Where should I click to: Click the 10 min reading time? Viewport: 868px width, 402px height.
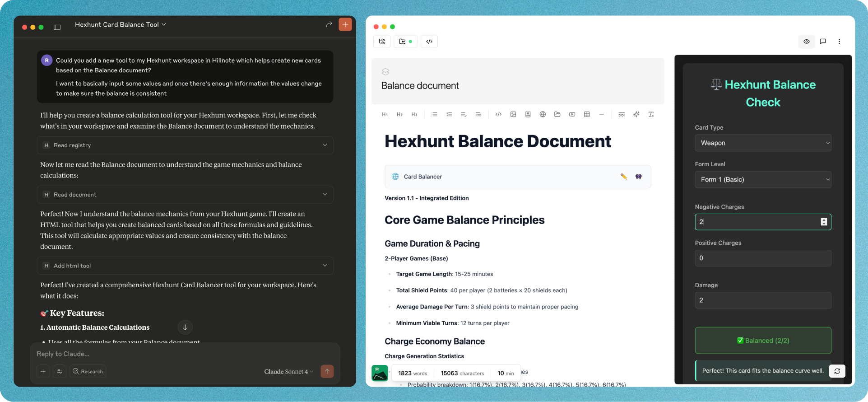pos(506,373)
